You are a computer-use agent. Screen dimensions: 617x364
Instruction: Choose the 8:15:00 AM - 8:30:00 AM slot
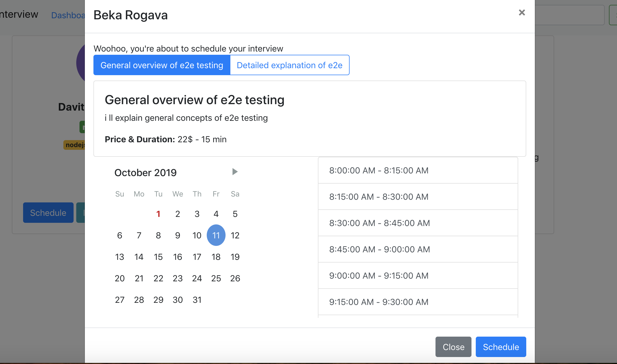coord(418,197)
